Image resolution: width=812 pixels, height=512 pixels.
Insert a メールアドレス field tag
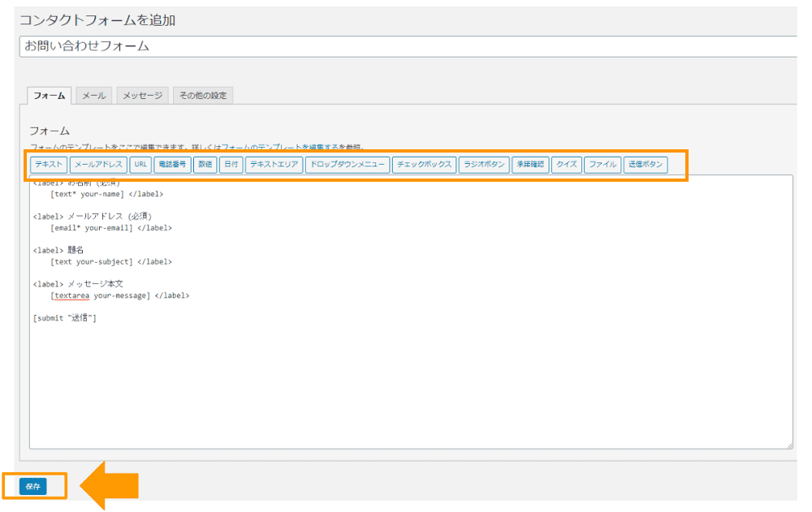tap(98, 165)
